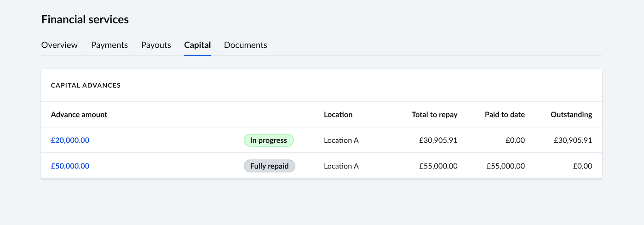
Task: Select Location A in the In progress row
Action: click(x=341, y=141)
